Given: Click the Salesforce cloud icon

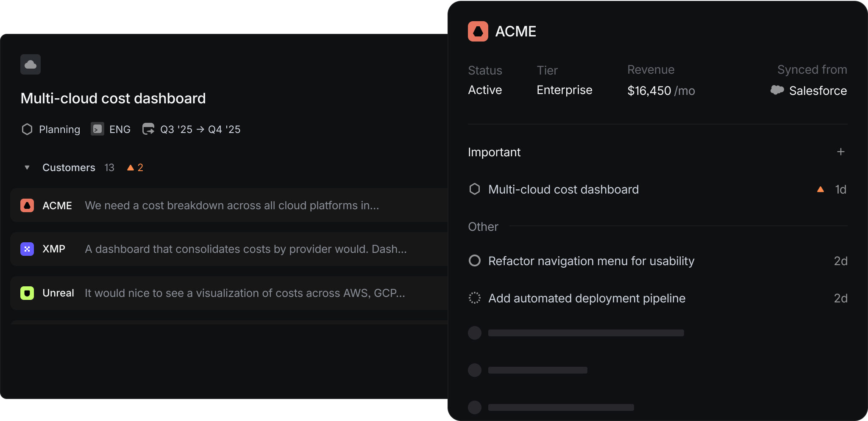Looking at the screenshot, I should coord(777,90).
